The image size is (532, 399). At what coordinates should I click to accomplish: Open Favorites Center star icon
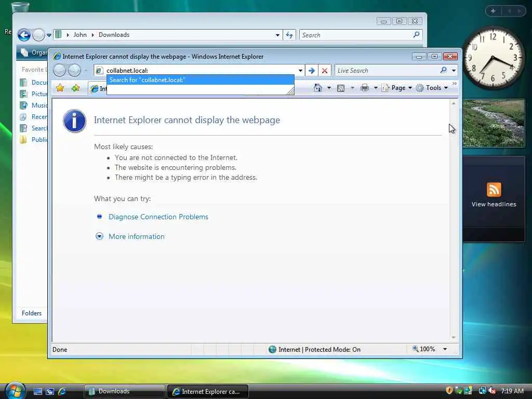[x=60, y=88]
